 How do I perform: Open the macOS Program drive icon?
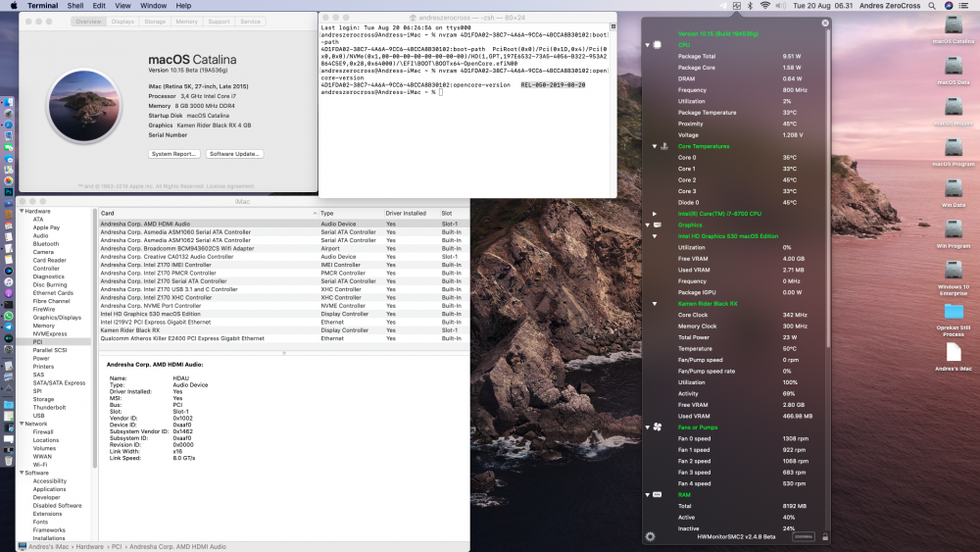[x=954, y=148]
